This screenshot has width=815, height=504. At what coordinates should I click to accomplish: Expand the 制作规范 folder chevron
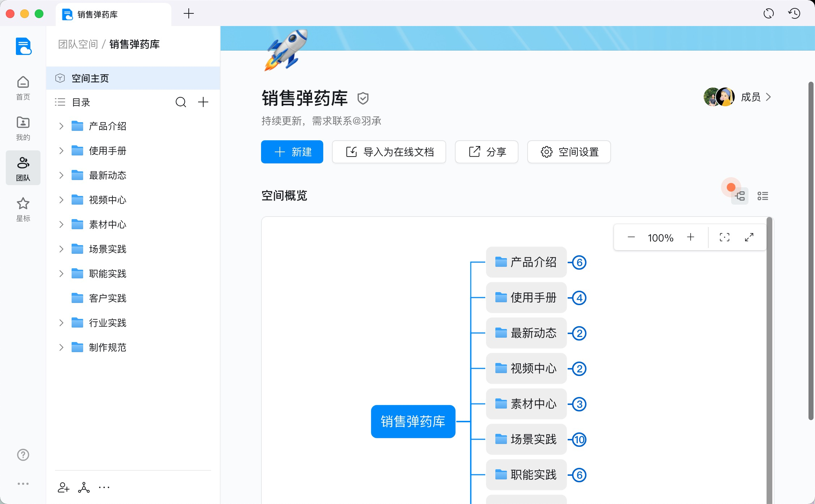[61, 347]
